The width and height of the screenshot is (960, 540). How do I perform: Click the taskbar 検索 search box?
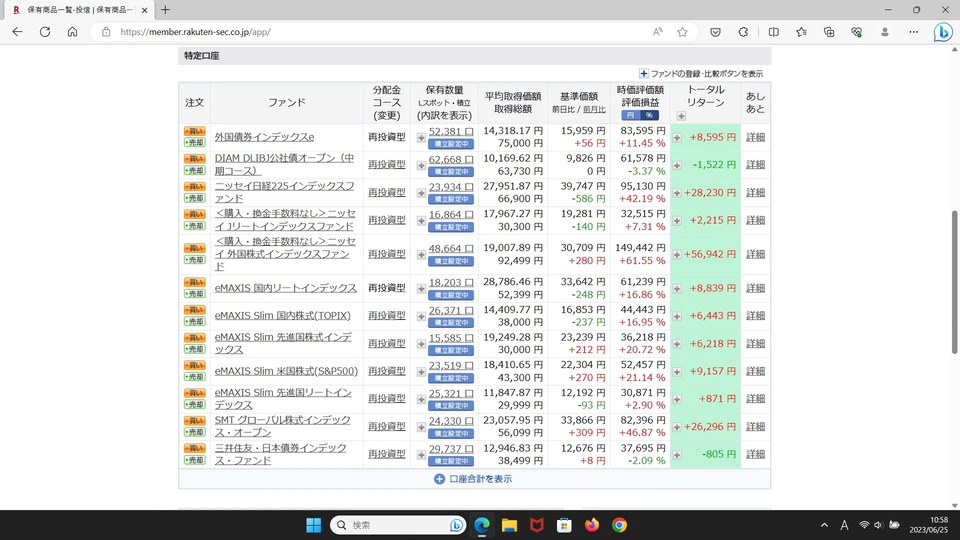click(x=396, y=525)
